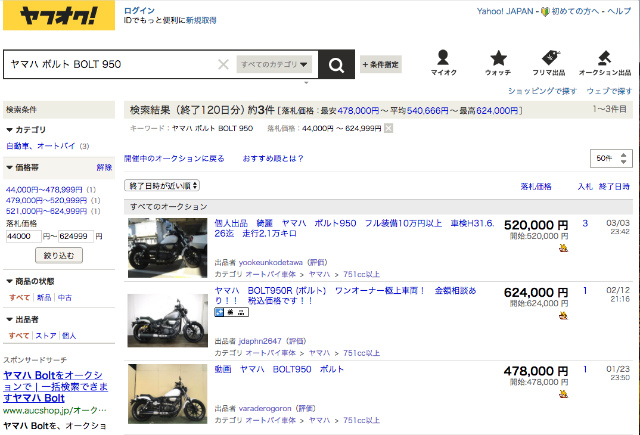
Task: Remove the 落札価格 filter with X icon
Action: coord(389,129)
